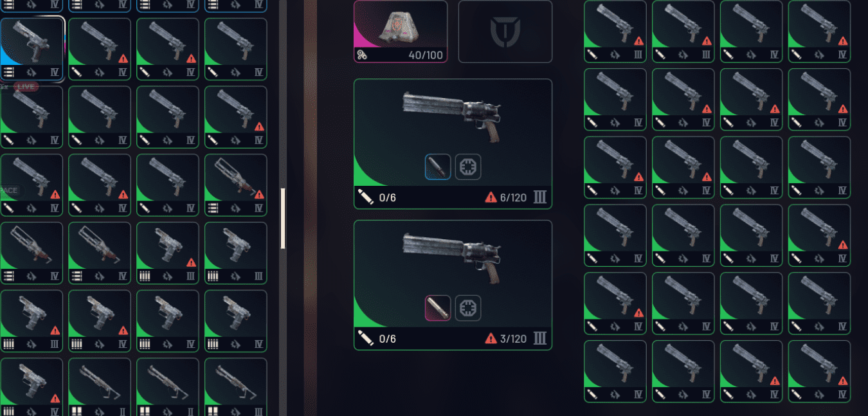Open the blue-outlined barrel attachment slot
The height and width of the screenshot is (416, 868).
[438, 167]
